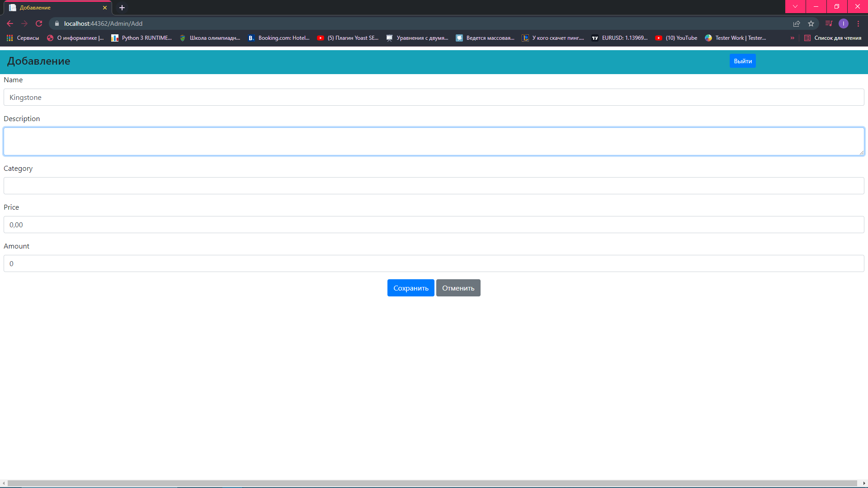Show hidden bookmarks via the overflow chevron
The width and height of the screenshot is (868, 488).
(792, 38)
